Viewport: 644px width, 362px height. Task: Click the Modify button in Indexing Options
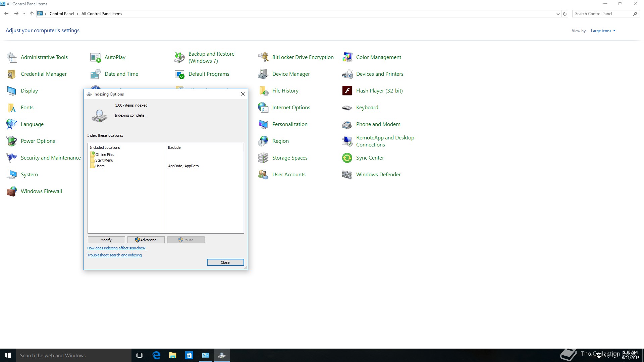pos(106,240)
